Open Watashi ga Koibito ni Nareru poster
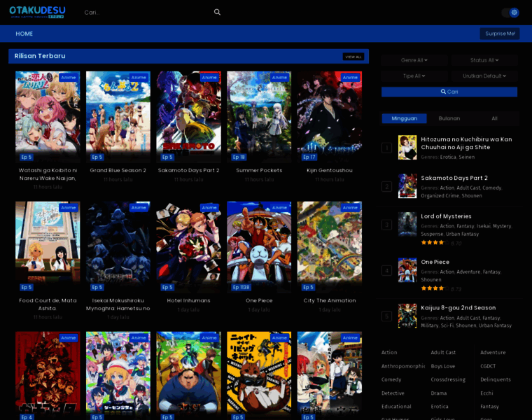Viewport: 532px width, 420px height. point(48,117)
